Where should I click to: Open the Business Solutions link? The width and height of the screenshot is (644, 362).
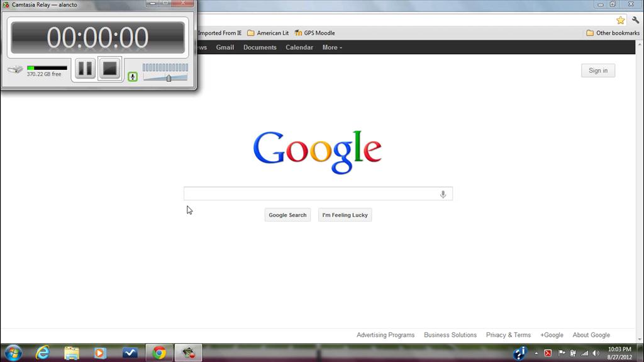pos(450,335)
